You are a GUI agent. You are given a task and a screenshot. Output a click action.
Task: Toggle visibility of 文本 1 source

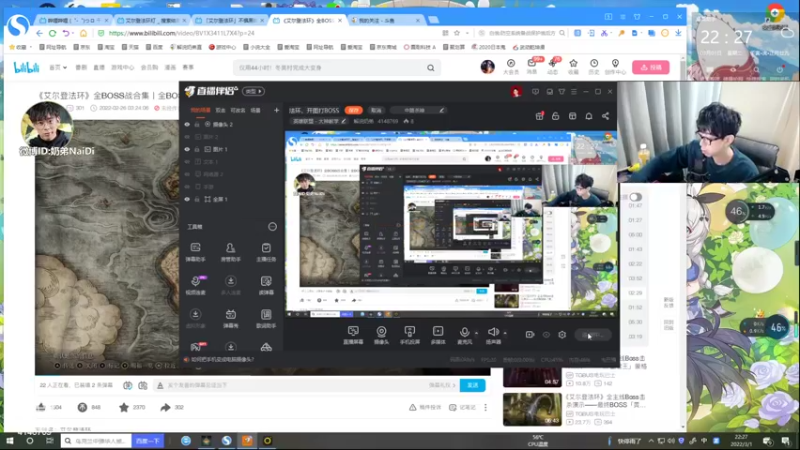[187, 162]
